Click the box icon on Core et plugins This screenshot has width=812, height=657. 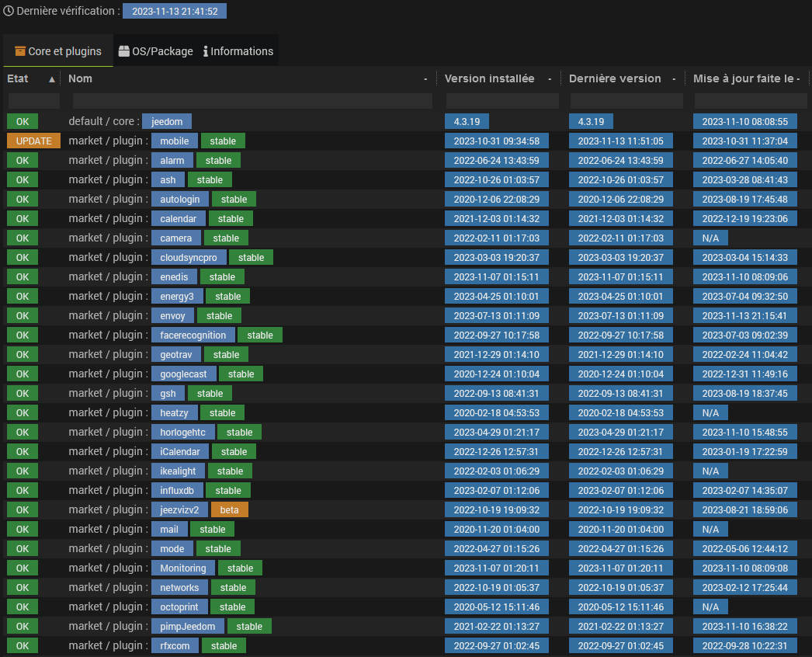click(20, 51)
